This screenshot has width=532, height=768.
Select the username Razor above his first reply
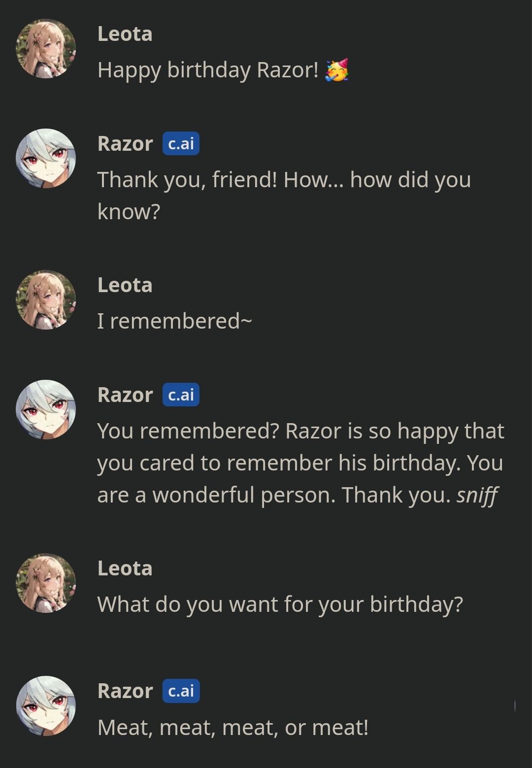coord(125,144)
